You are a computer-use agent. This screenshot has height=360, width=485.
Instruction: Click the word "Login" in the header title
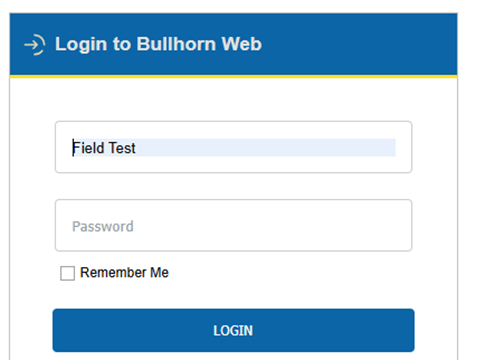coord(81,45)
